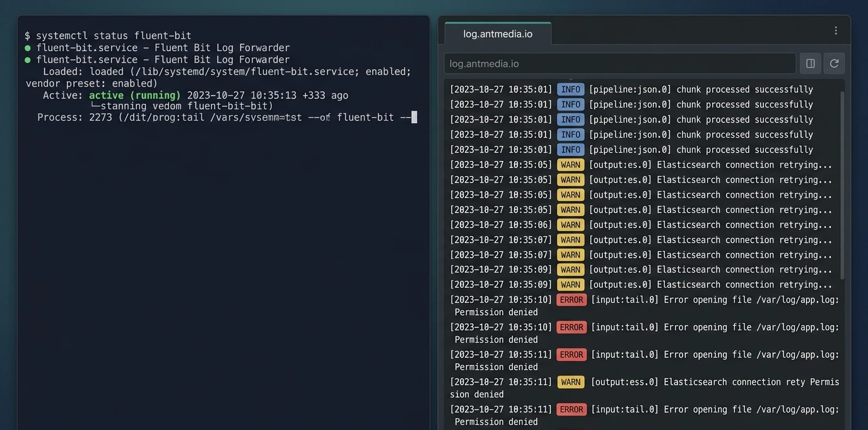Screen dimensions: 868x430
Task: Toggle the split panel view icon
Action: (811, 64)
